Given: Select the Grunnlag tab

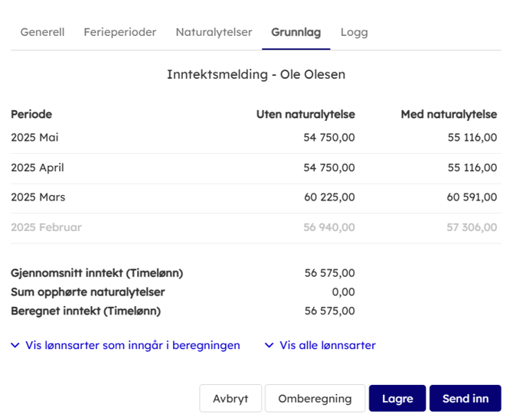Looking at the screenshot, I should (x=296, y=32).
